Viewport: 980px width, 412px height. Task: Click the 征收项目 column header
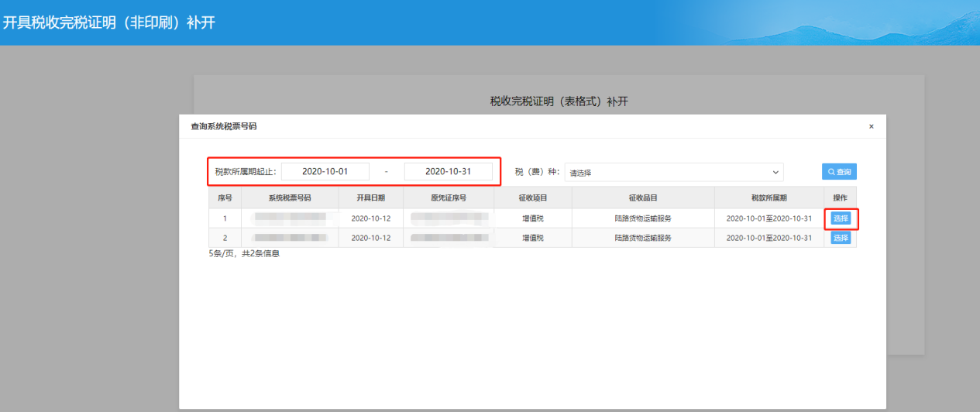click(x=533, y=198)
